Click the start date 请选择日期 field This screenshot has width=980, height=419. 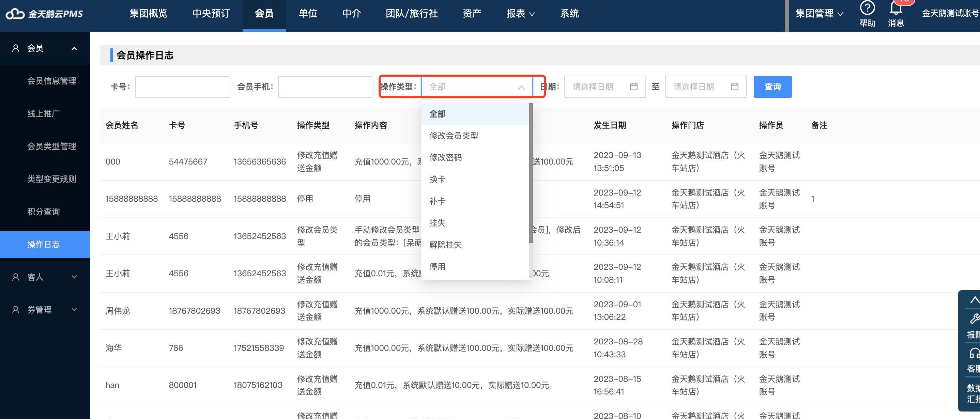point(604,87)
